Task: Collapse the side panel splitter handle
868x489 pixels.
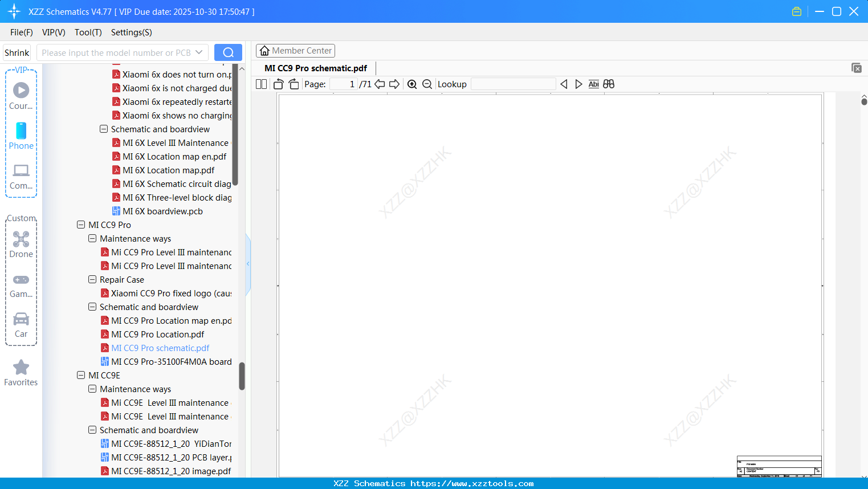Action: pyautogui.click(x=248, y=263)
